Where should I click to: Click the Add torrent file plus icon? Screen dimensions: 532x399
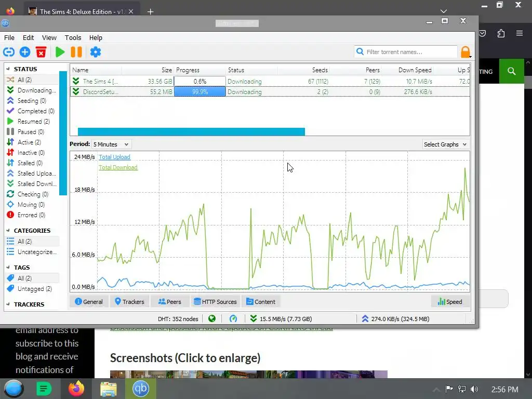click(25, 52)
